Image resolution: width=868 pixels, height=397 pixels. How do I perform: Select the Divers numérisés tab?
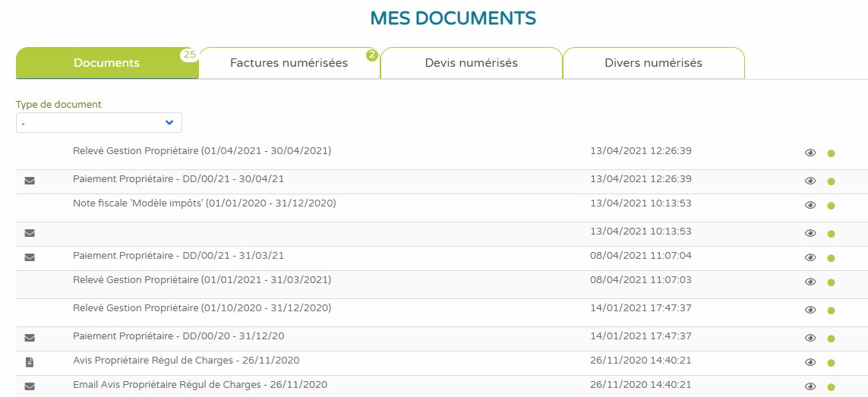coord(653,63)
